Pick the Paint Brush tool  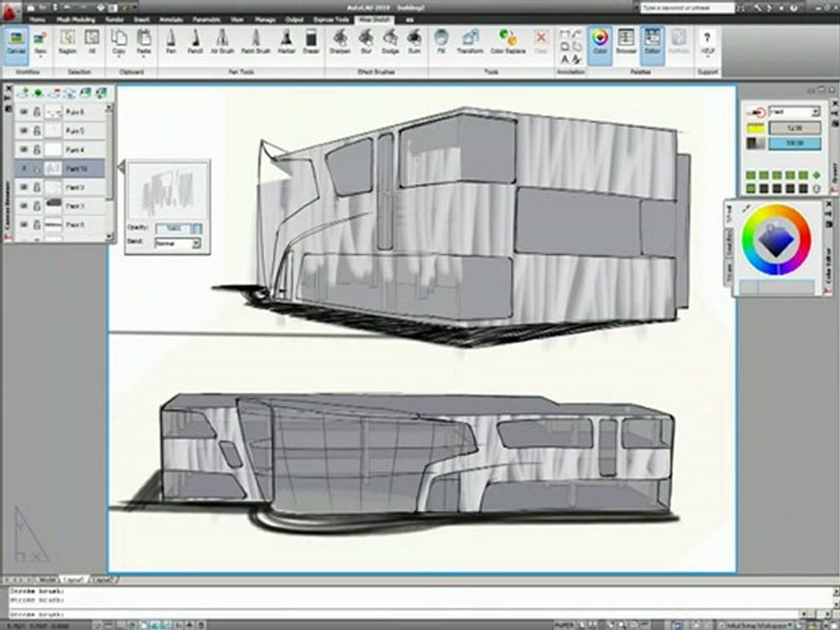(x=255, y=42)
